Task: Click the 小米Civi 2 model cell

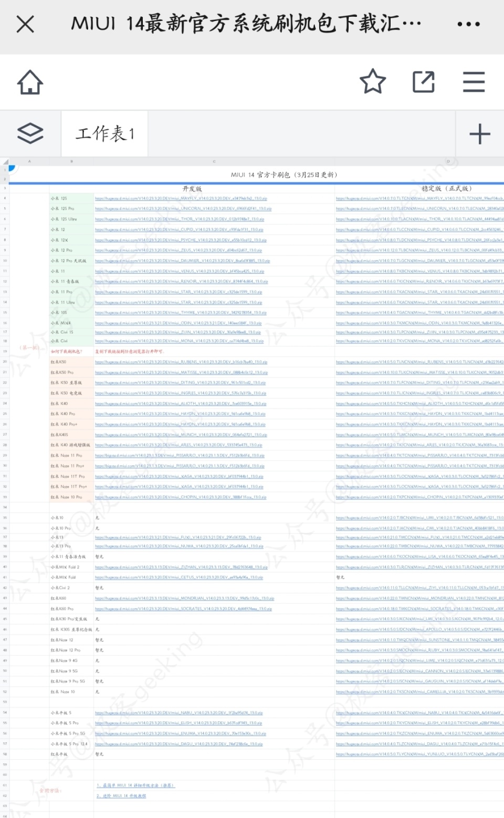Action: pyautogui.click(x=60, y=588)
